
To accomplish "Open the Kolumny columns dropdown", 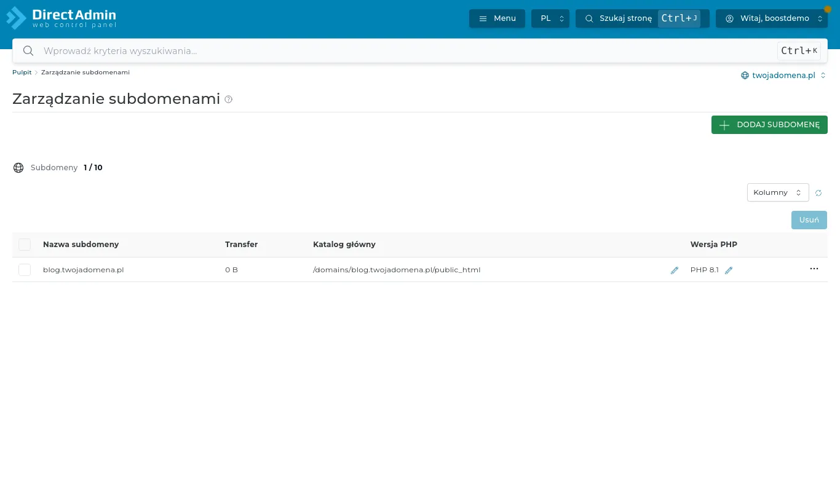I will click(x=778, y=192).
